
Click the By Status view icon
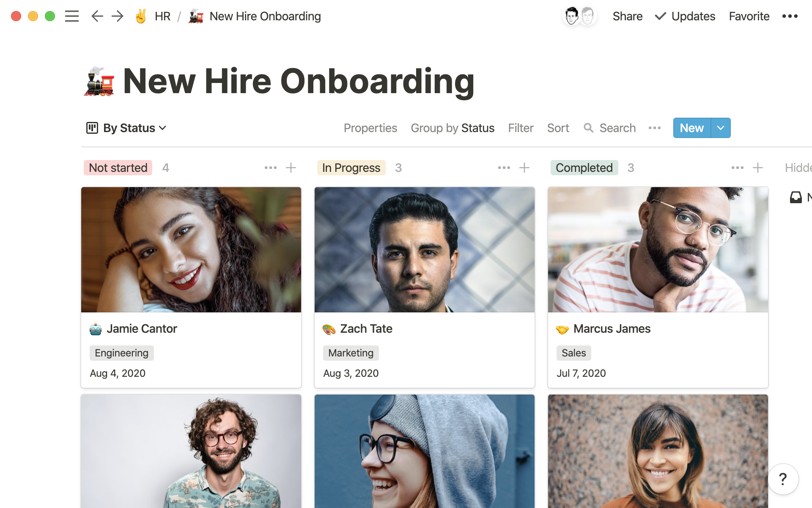click(92, 127)
